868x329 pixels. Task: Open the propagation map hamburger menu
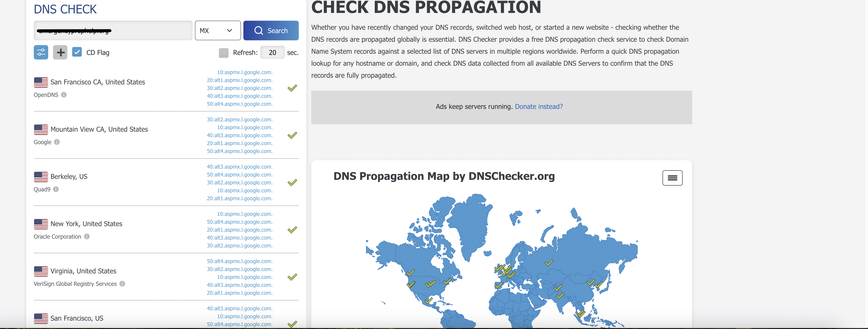click(x=672, y=178)
